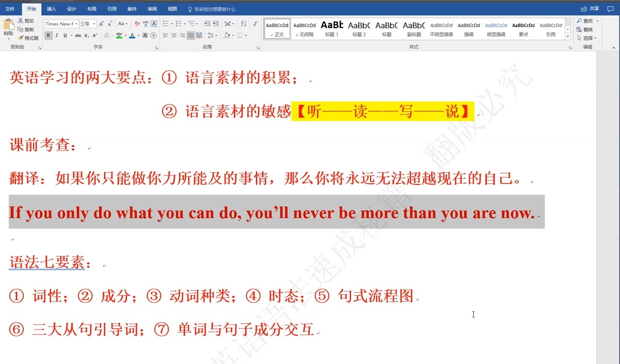Align text left in paragraph group

(166, 35)
